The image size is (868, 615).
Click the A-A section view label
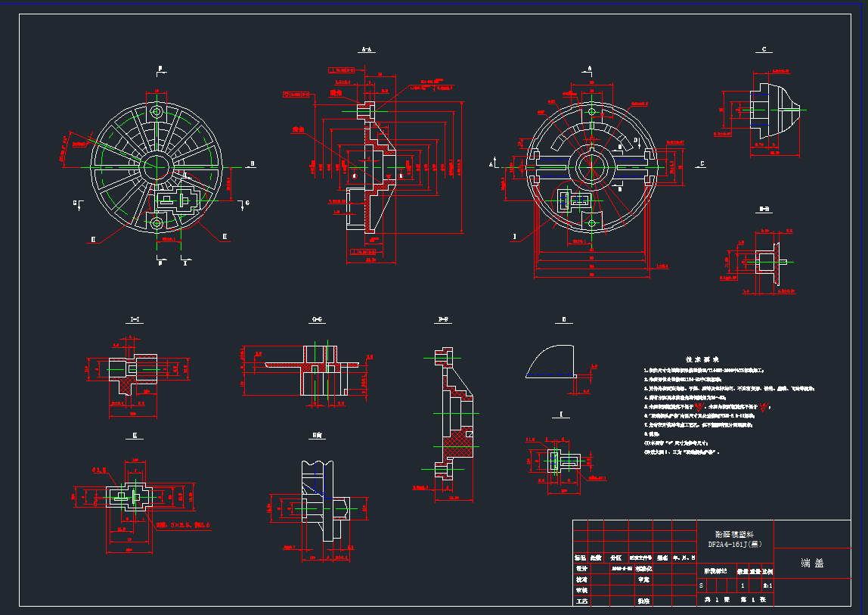(366, 50)
